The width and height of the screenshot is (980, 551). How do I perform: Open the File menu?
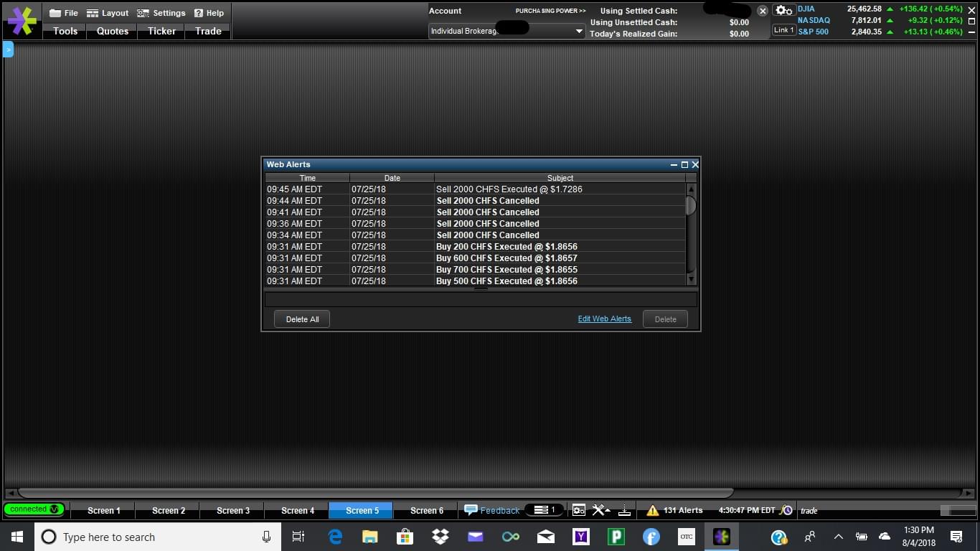pos(64,13)
